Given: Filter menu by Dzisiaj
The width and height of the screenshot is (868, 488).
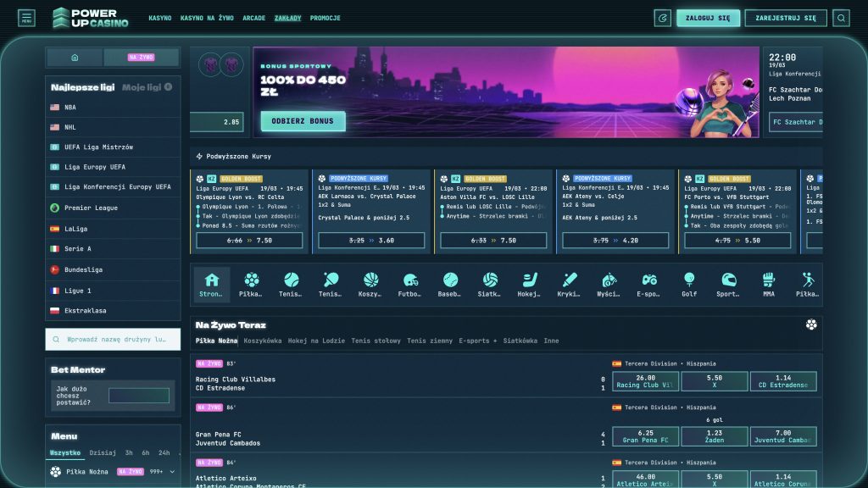Looking at the screenshot, I should 103,452.
